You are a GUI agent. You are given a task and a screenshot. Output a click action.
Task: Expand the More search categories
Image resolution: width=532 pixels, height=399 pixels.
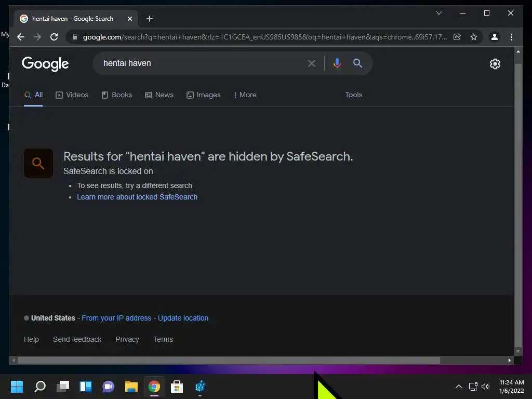pyautogui.click(x=245, y=95)
